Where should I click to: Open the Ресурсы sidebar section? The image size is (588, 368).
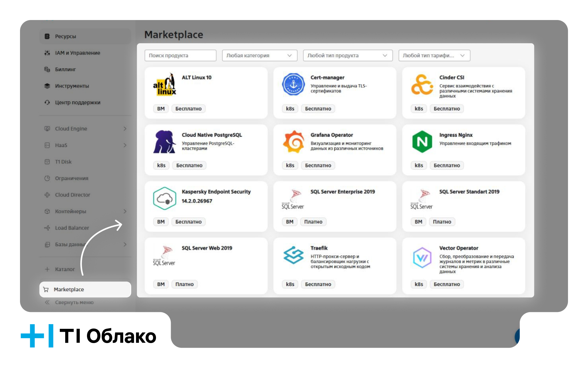pyautogui.click(x=85, y=36)
